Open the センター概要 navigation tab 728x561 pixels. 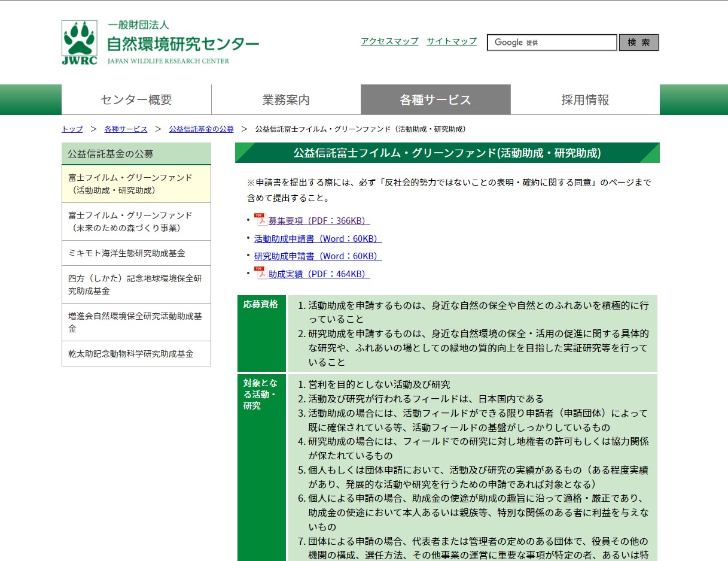[x=136, y=100]
